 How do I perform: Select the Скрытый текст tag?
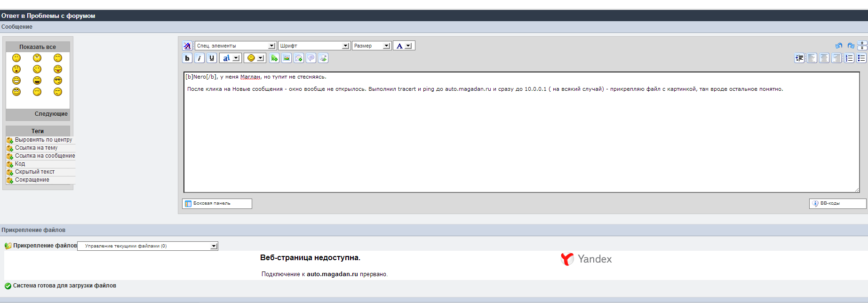point(34,172)
